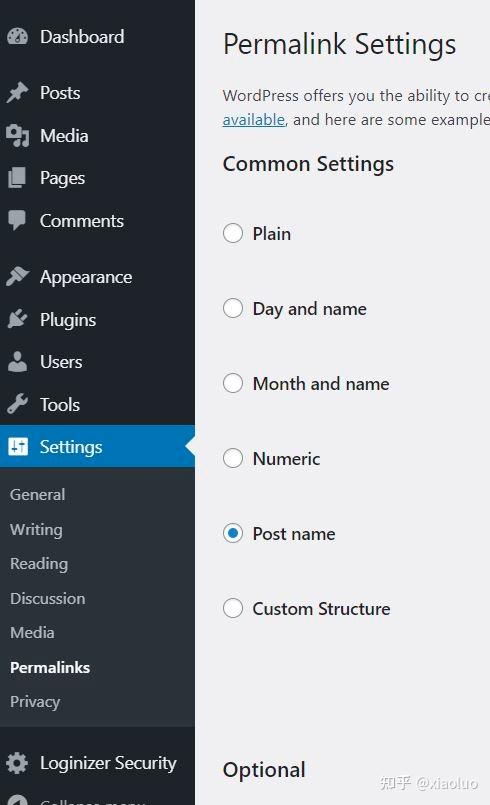Click the Tools wrench icon
The width and height of the screenshot is (490, 805).
tap(17, 404)
